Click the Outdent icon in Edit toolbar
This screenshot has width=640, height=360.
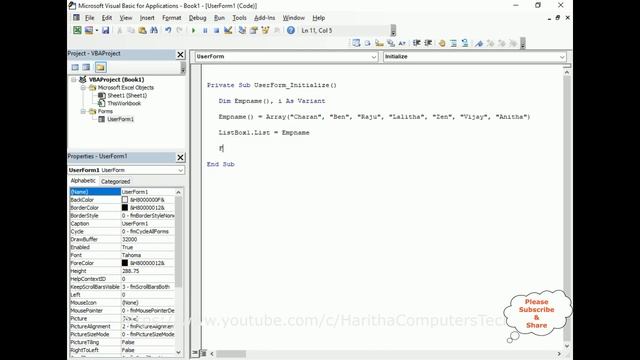click(428, 43)
